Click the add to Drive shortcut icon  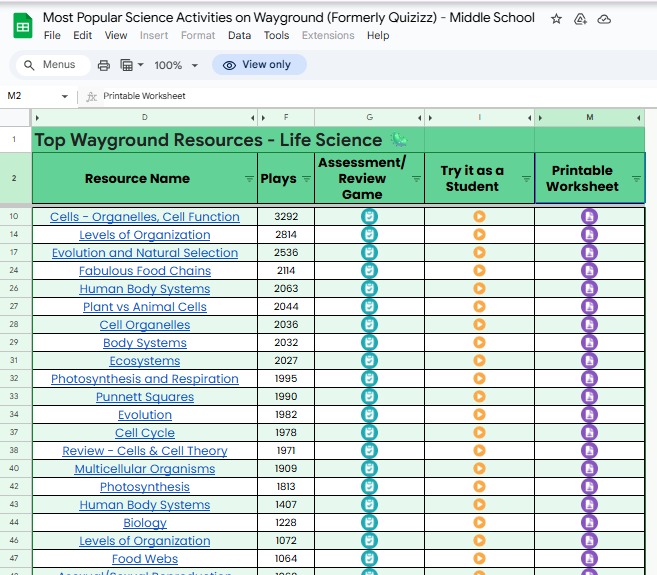(x=580, y=19)
